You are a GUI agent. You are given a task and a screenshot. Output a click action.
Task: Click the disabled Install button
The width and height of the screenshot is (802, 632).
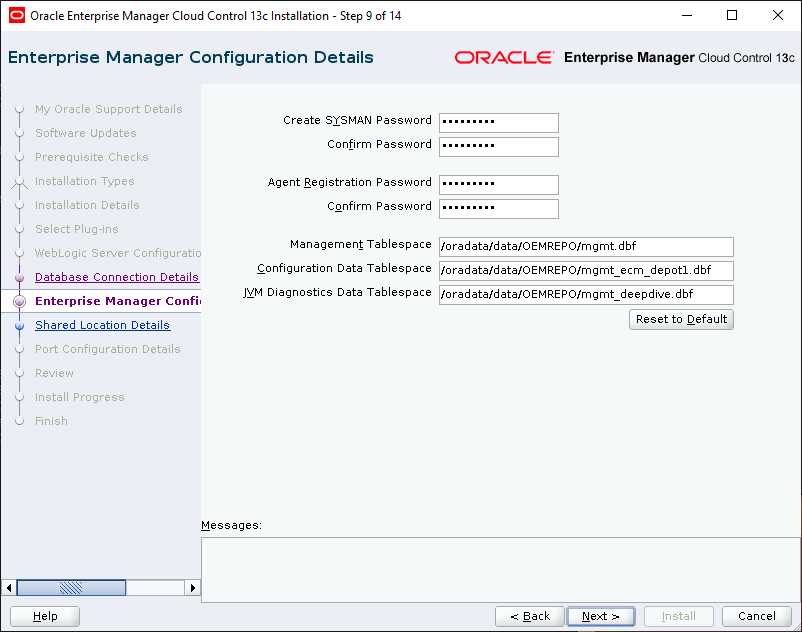pyautogui.click(x=679, y=616)
